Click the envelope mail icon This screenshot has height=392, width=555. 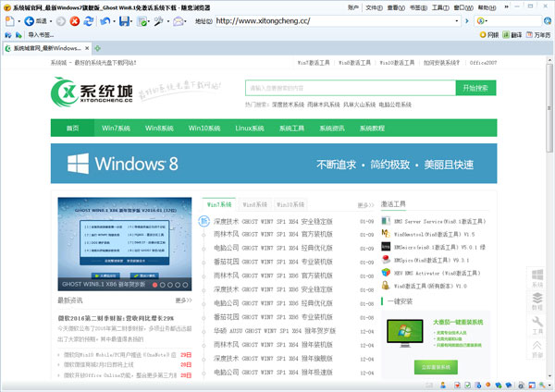[178, 21]
